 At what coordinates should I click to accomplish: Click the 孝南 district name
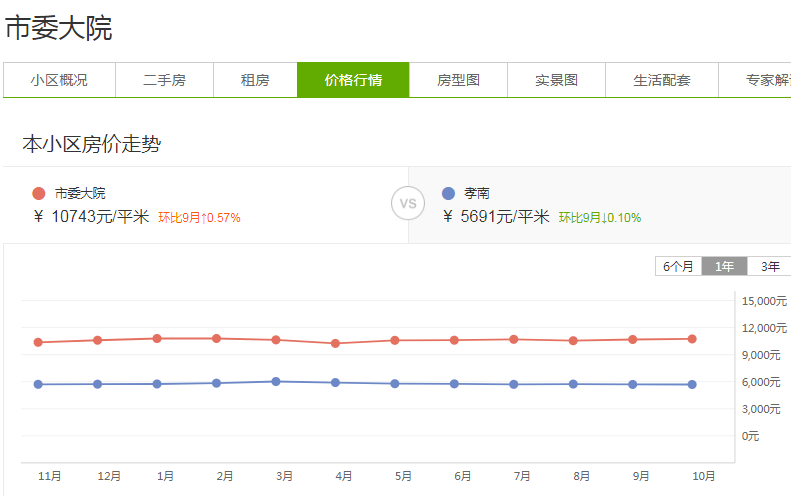coord(477,193)
